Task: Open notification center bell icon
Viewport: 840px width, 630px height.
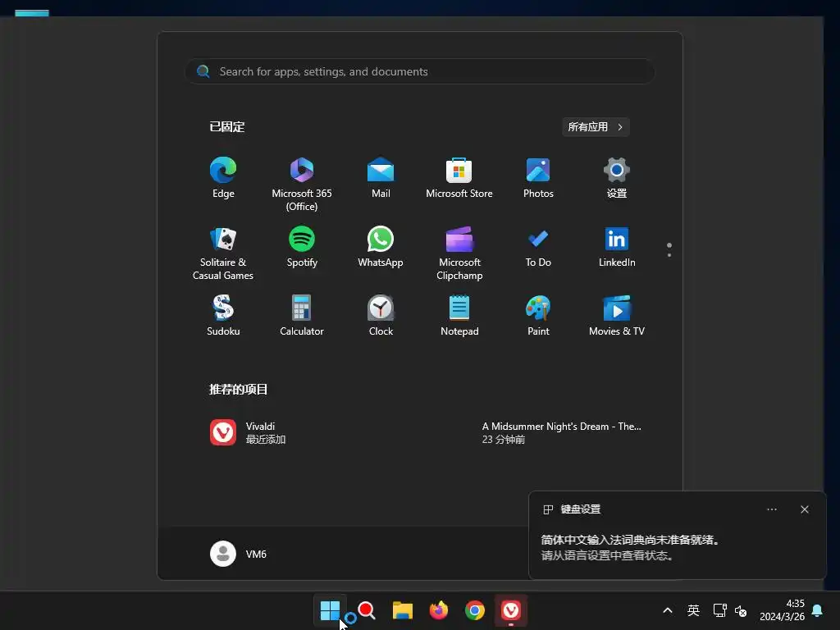Action: pos(817,610)
